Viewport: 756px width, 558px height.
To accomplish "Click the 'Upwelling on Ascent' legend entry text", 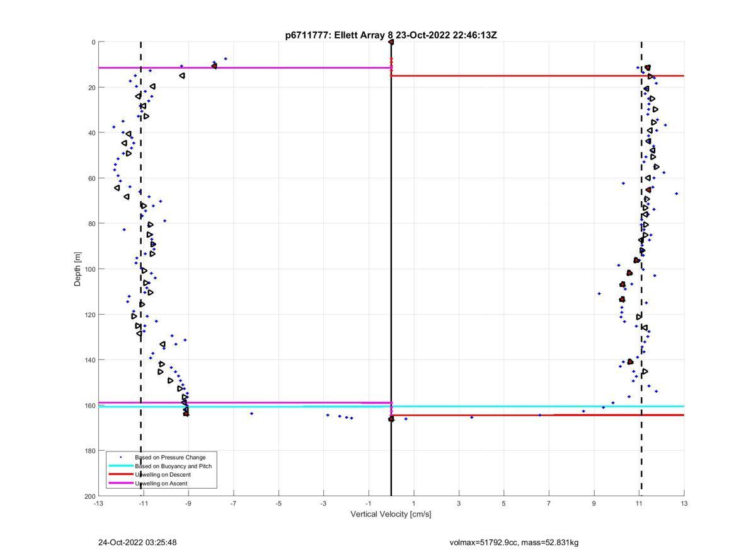I will [x=161, y=484].
